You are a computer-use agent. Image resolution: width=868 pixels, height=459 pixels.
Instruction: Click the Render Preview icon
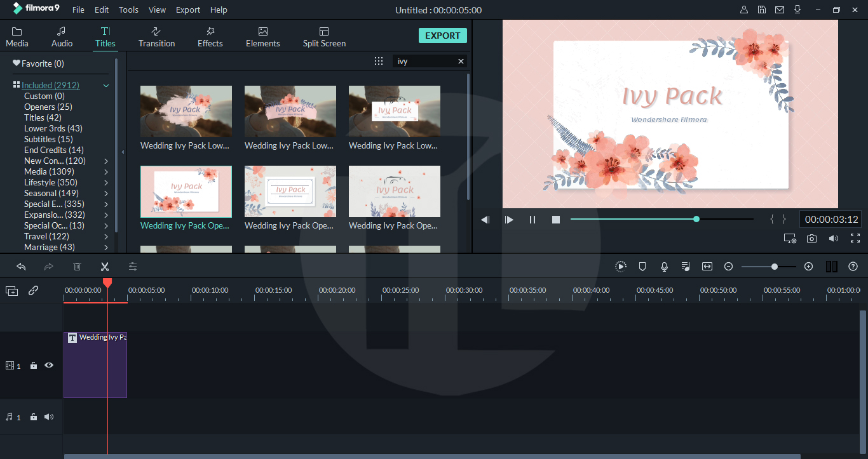[621, 266]
